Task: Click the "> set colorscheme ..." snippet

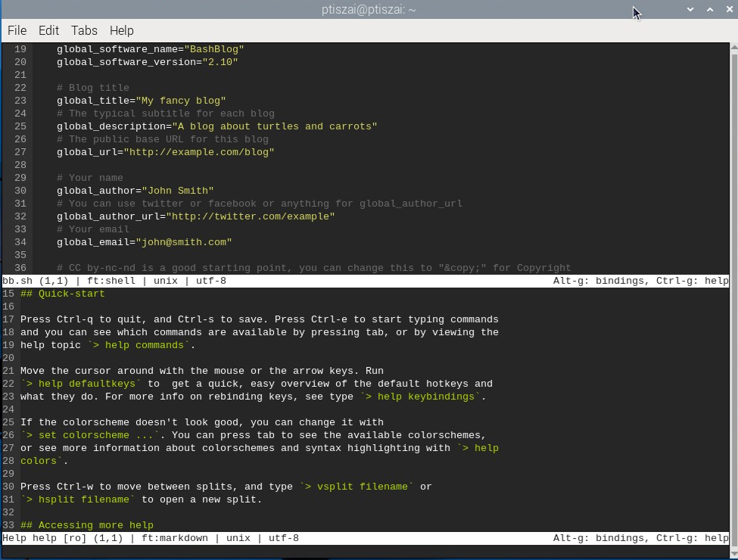Action: (x=90, y=435)
